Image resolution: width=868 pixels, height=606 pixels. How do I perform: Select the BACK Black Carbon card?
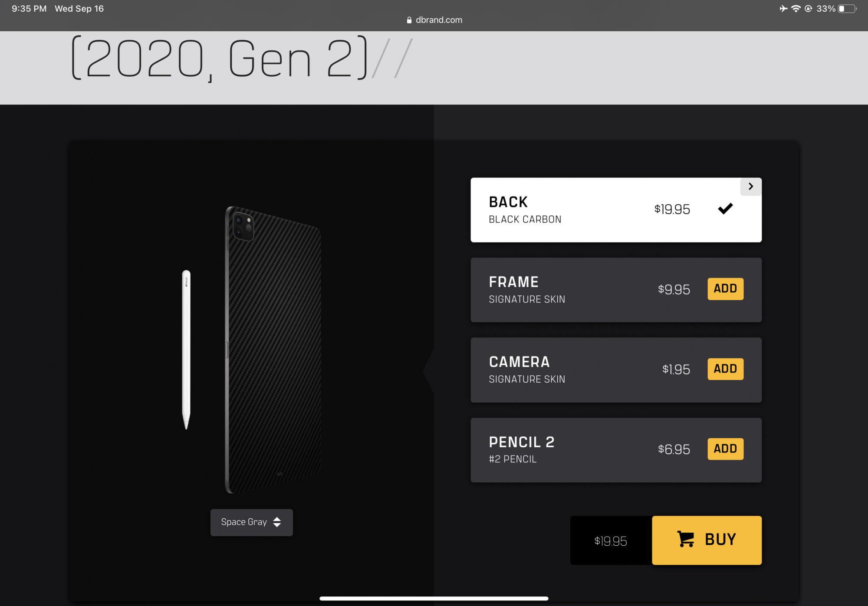click(616, 210)
